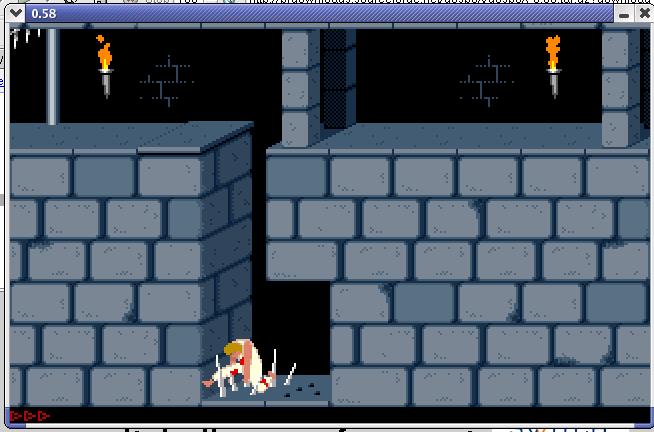Click the grey stone pillar at center top
This screenshot has width=654, height=432.
pyautogui.click(x=301, y=88)
